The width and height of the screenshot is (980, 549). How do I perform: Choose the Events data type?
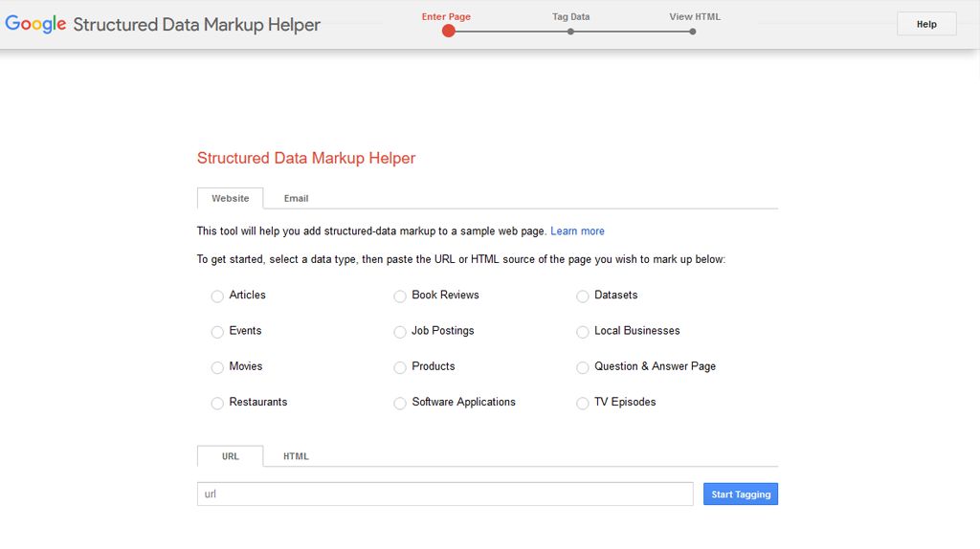217,332
